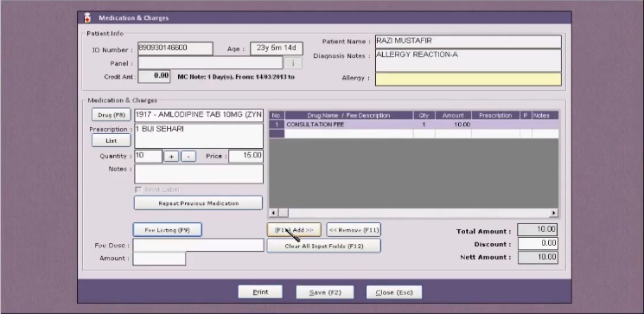Click the Drug Name / Fee Description header
Image resolution: width=644 pixels, height=314 pixels.
click(348, 116)
